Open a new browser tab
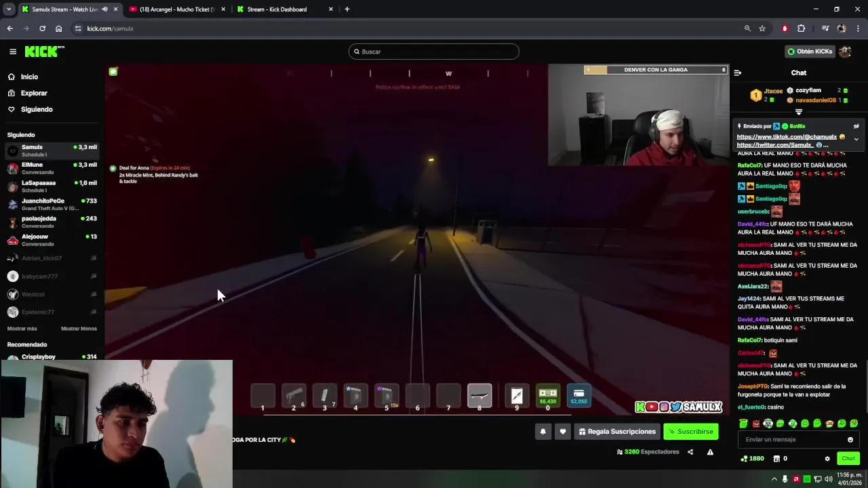 (347, 9)
